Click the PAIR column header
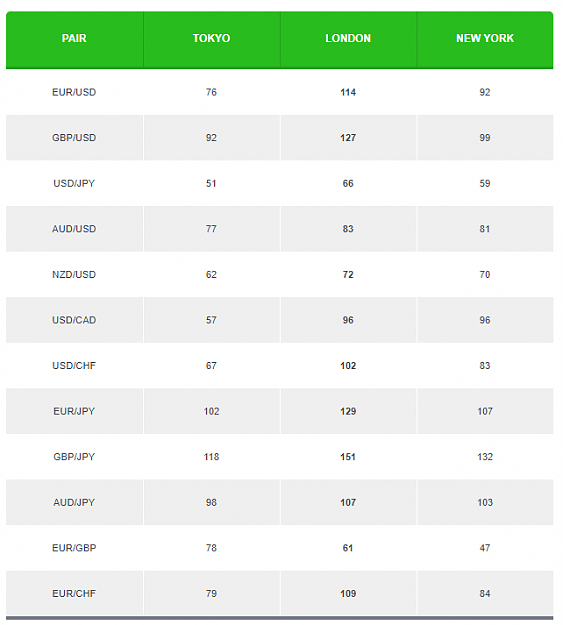This screenshot has height=625, width=563. click(74, 38)
